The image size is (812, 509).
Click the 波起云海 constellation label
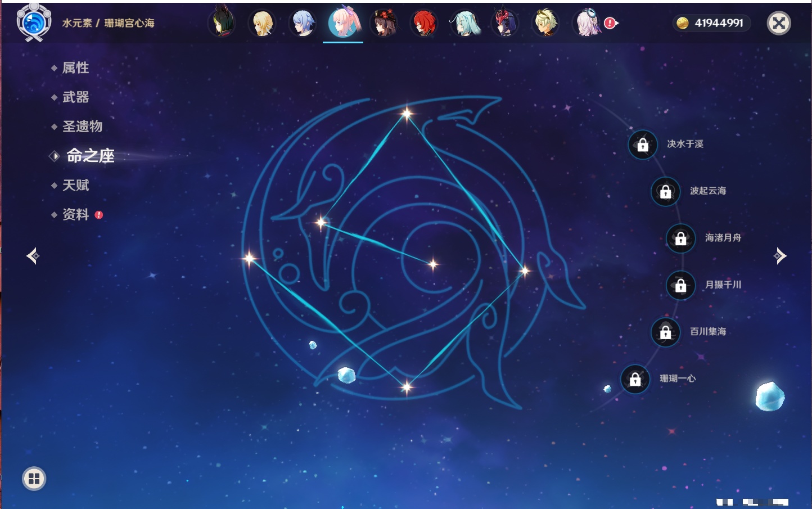click(708, 191)
